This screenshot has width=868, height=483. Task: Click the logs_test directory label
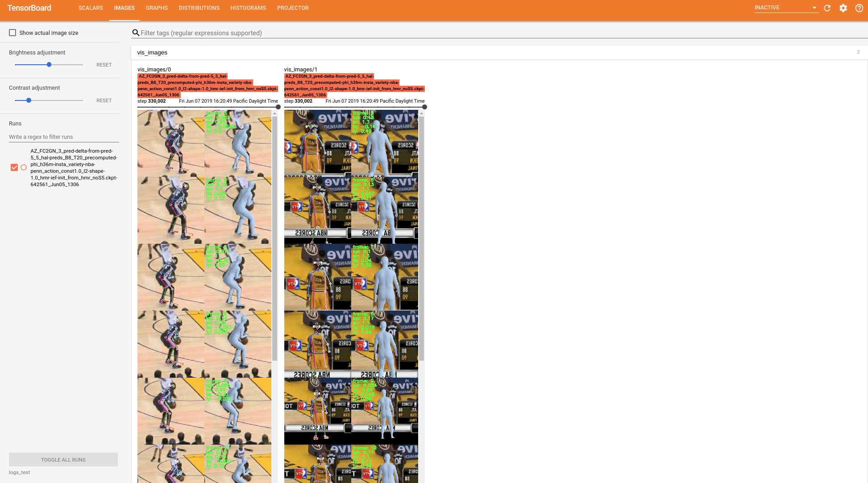pos(20,472)
